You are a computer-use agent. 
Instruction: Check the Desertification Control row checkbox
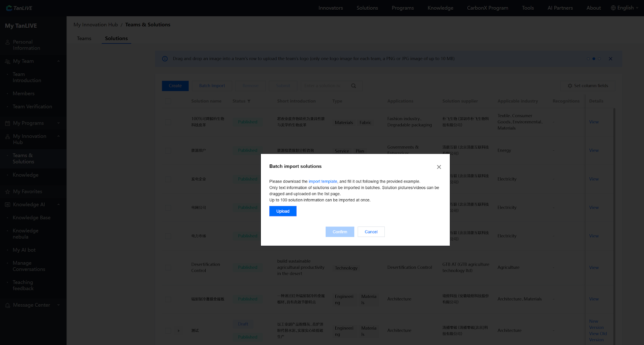(x=168, y=268)
